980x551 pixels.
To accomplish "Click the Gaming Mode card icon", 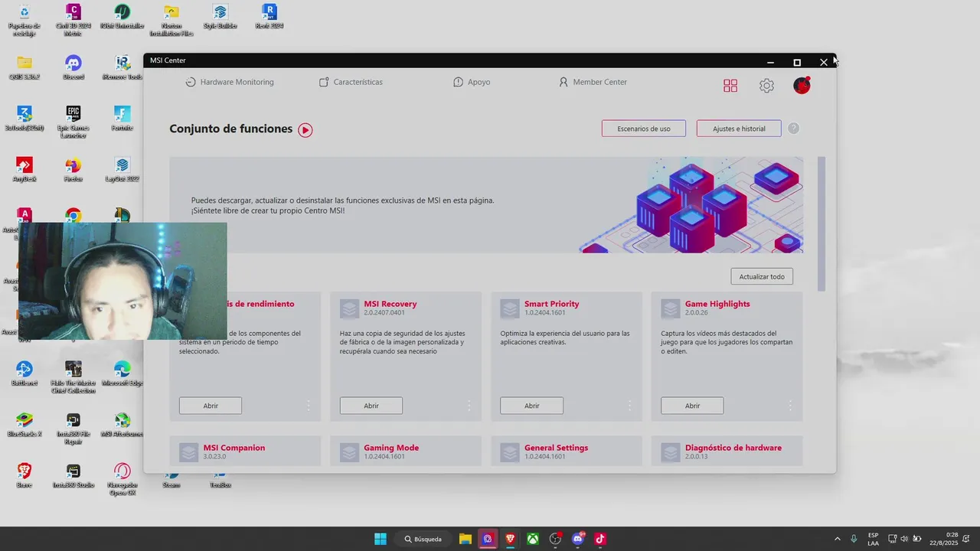I will point(349,452).
